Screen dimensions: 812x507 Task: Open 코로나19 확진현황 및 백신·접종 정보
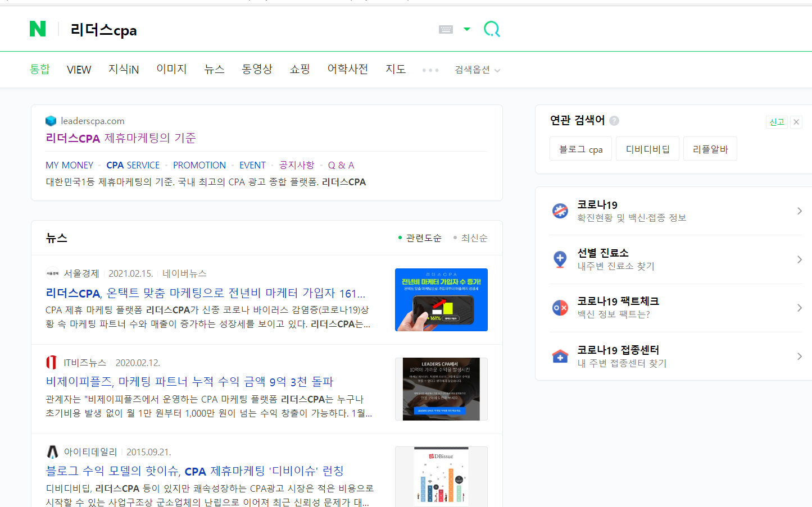(632, 211)
